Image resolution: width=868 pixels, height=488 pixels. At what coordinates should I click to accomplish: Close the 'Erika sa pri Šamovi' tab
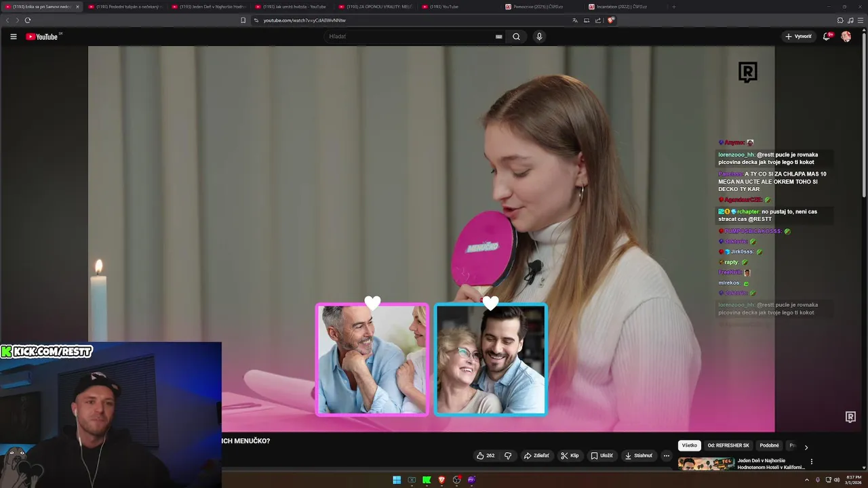click(x=77, y=7)
